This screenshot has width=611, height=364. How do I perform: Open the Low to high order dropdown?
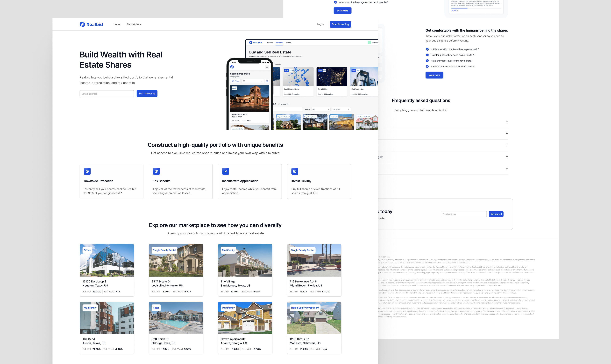click(x=341, y=109)
